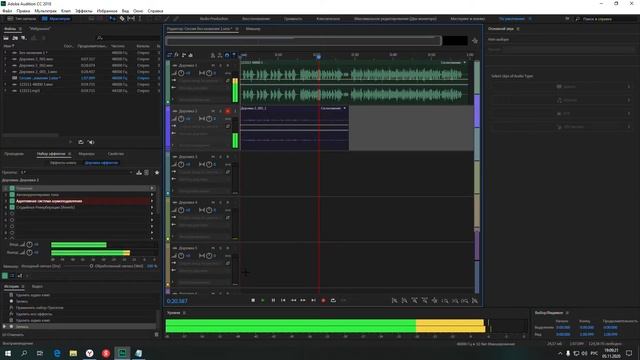Image resolution: width=640 pixels, height=360 pixels.
Task: Open empty effect slot 5 arrow menu
Action: [152, 213]
